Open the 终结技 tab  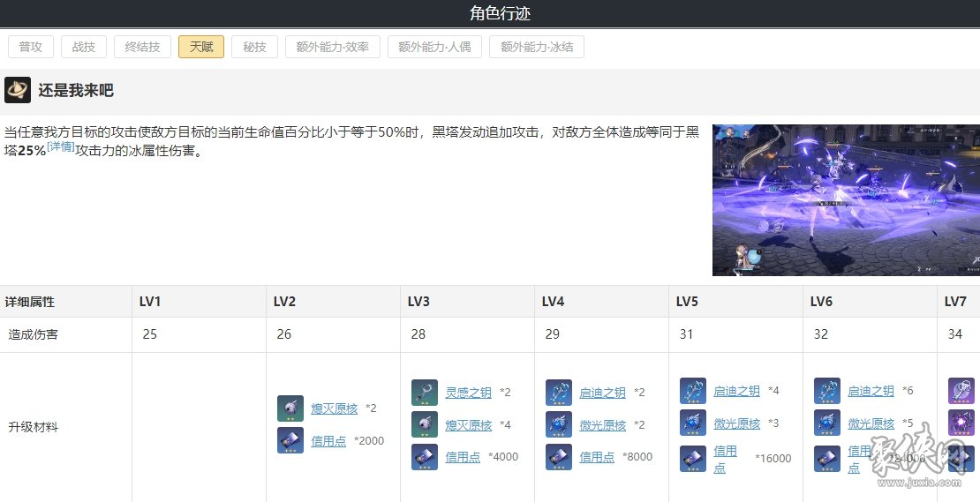142,47
